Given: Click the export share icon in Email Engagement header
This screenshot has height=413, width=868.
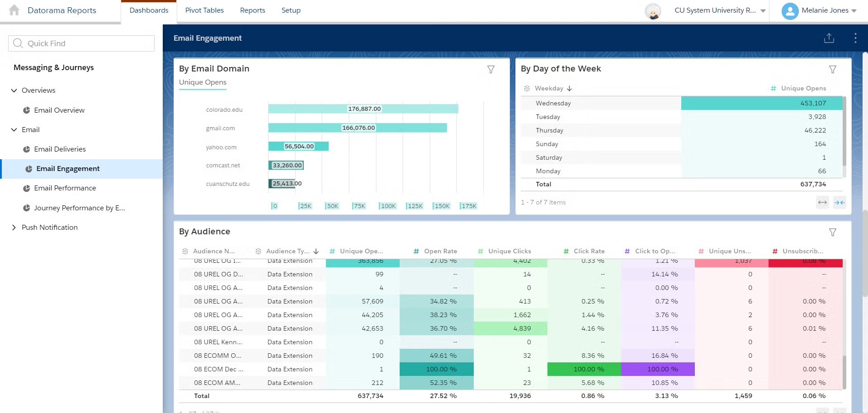Looking at the screenshot, I should click(829, 38).
